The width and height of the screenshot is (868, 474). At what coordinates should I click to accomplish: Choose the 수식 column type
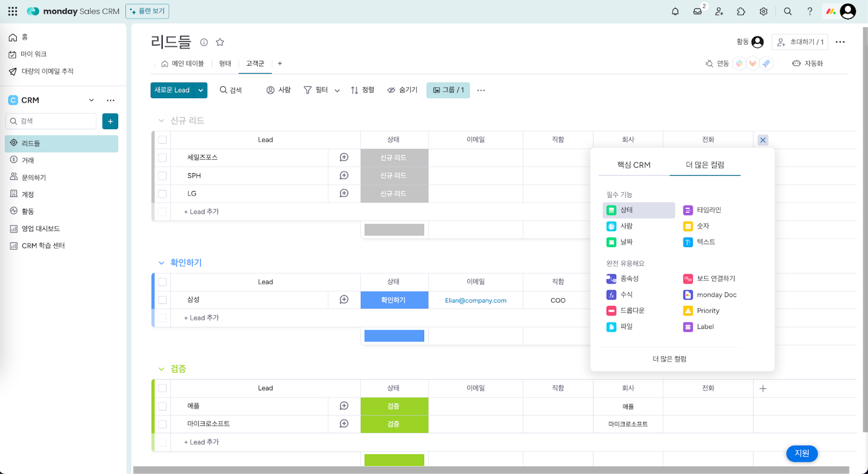point(620,295)
